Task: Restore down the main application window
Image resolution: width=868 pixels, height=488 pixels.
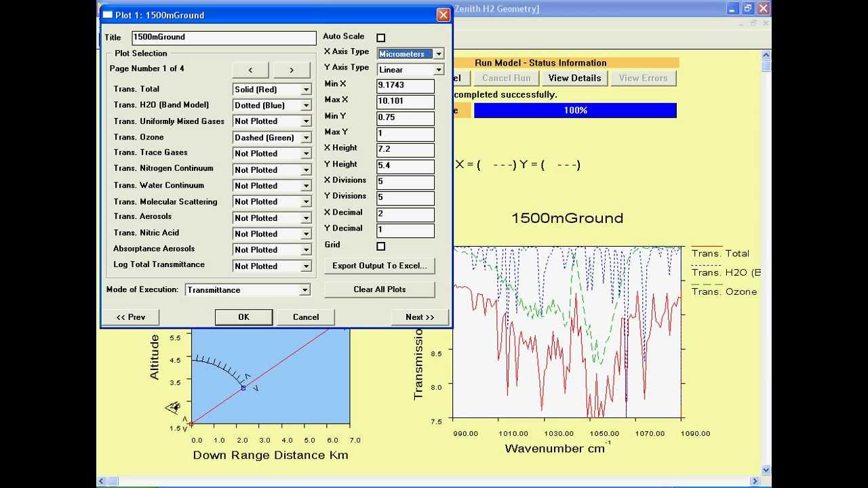Action: point(748,8)
